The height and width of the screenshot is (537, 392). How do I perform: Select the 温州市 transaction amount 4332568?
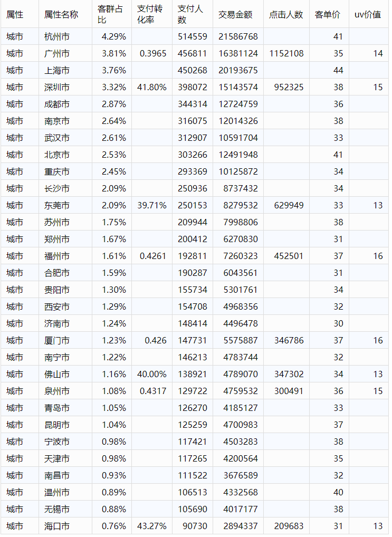click(240, 493)
